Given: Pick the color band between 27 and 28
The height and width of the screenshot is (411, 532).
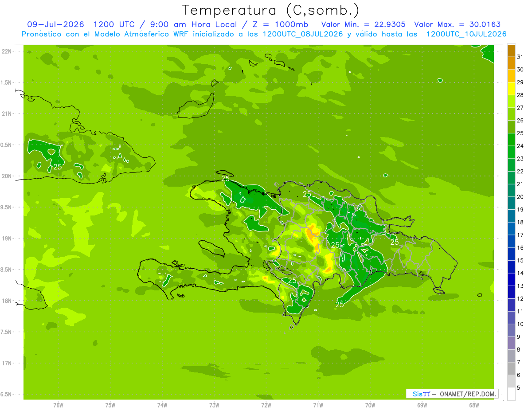Looking at the screenshot, I should coord(511,102).
